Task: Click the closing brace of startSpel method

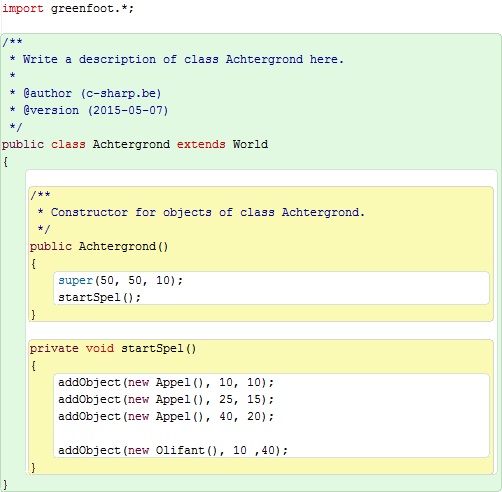Action: (x=33, y=467)
